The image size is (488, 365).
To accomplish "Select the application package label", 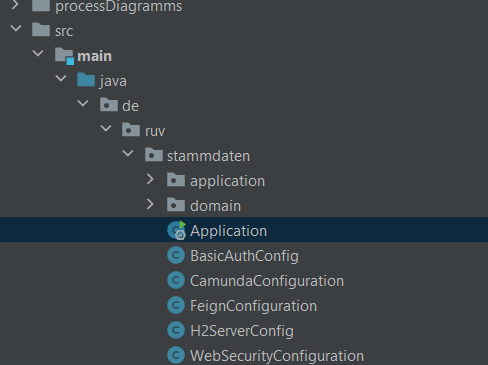I will click(228, 181).
